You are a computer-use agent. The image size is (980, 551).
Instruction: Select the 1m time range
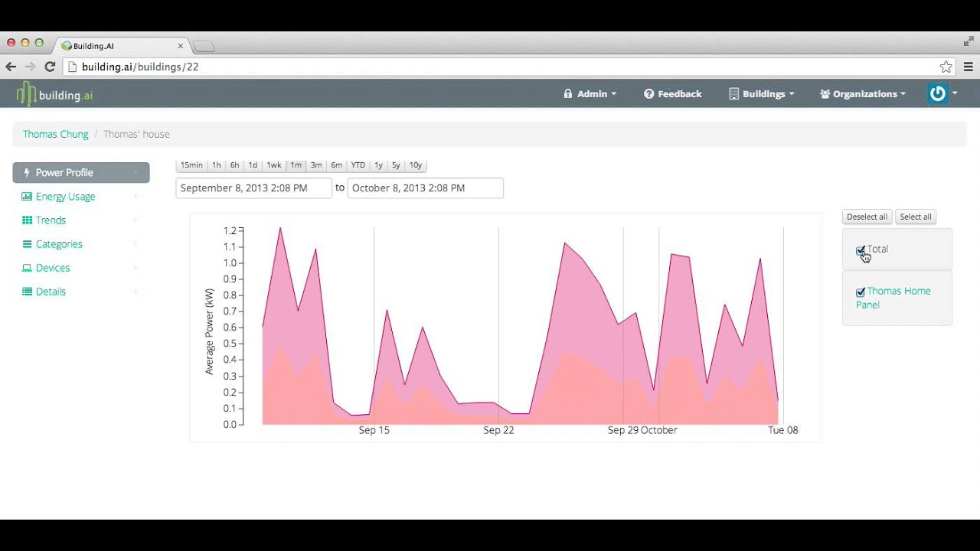point(296,165)
